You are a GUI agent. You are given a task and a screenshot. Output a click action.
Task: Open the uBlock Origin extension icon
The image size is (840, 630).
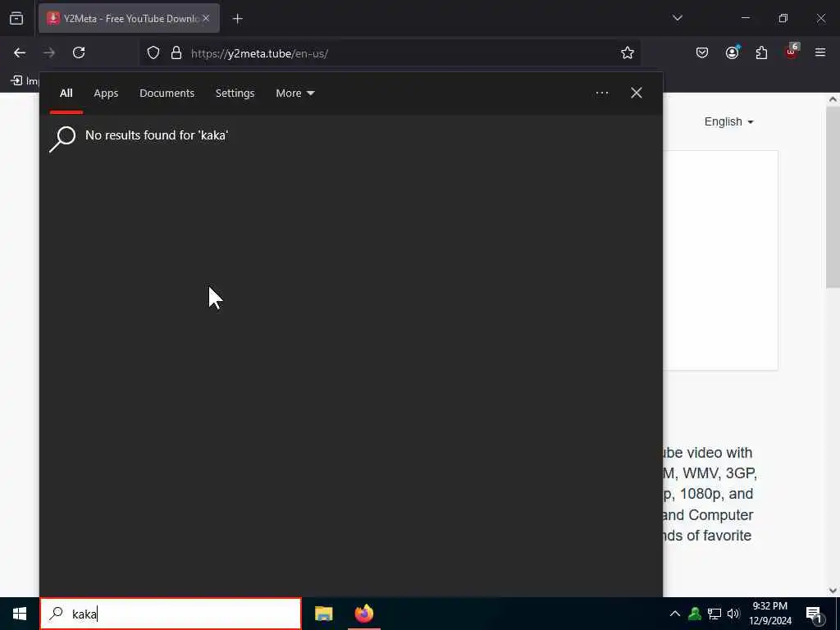coord(792,52)
